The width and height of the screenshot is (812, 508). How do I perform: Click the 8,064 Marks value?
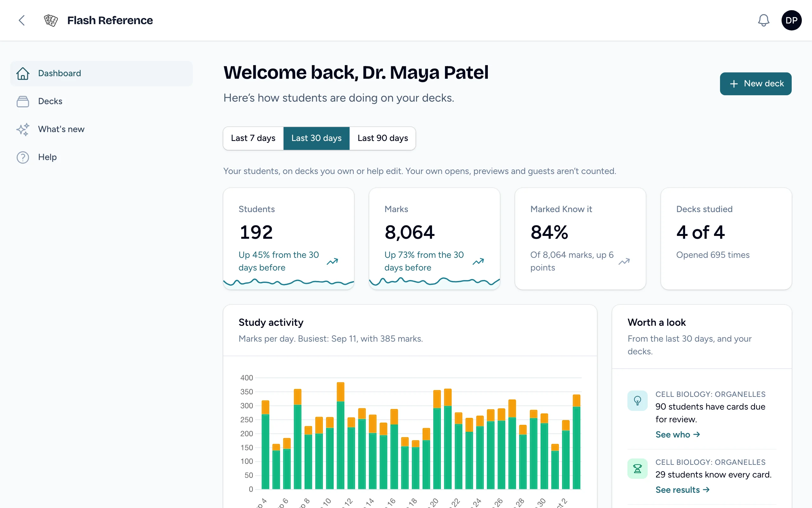(x=409, y=232)
